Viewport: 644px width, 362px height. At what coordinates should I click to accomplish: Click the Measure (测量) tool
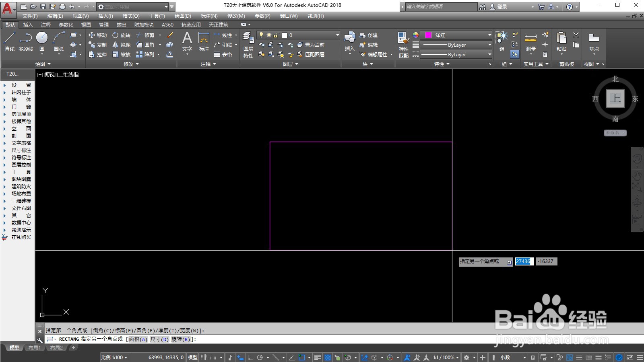coord(531,42)
